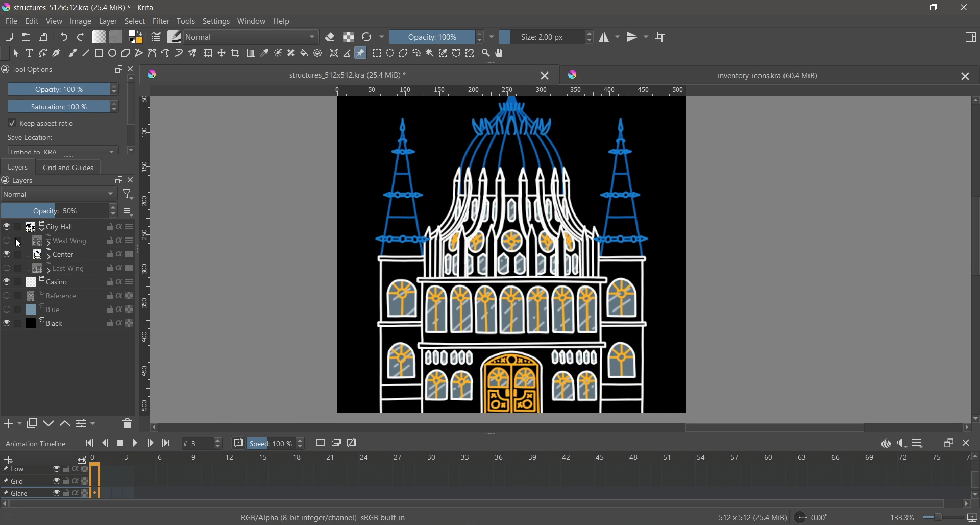
Task: Open the Filter menu
Action: 161,22
